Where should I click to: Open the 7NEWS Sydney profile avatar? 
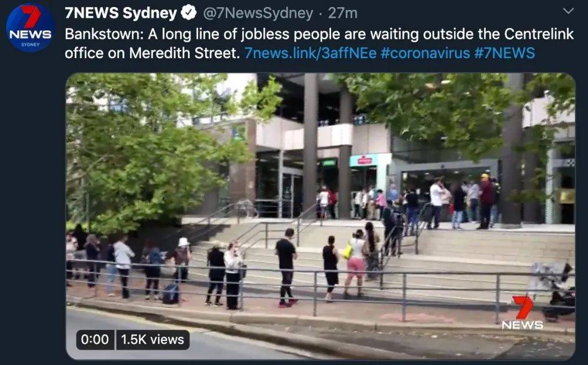[31, 28]
